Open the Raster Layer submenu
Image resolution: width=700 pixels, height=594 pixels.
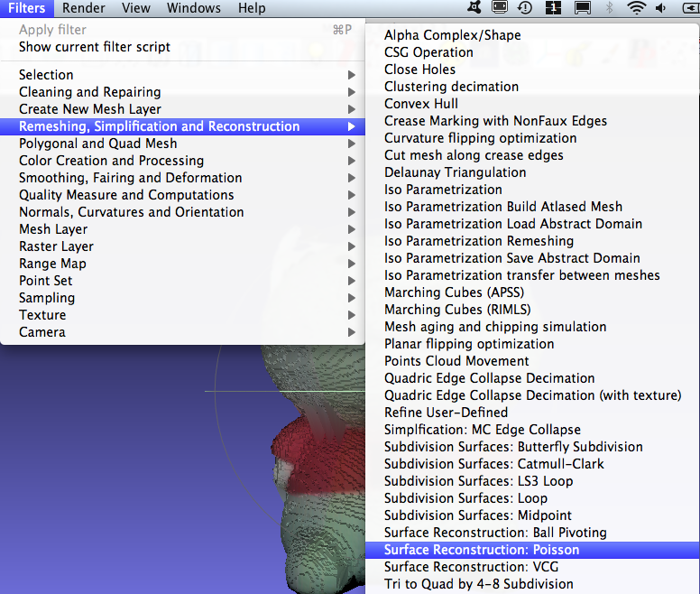click(182, 246)
